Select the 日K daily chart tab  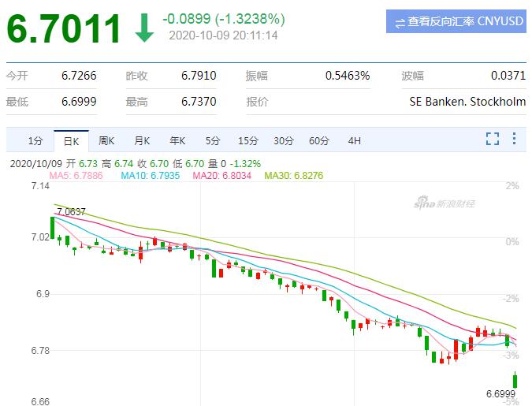72,141
